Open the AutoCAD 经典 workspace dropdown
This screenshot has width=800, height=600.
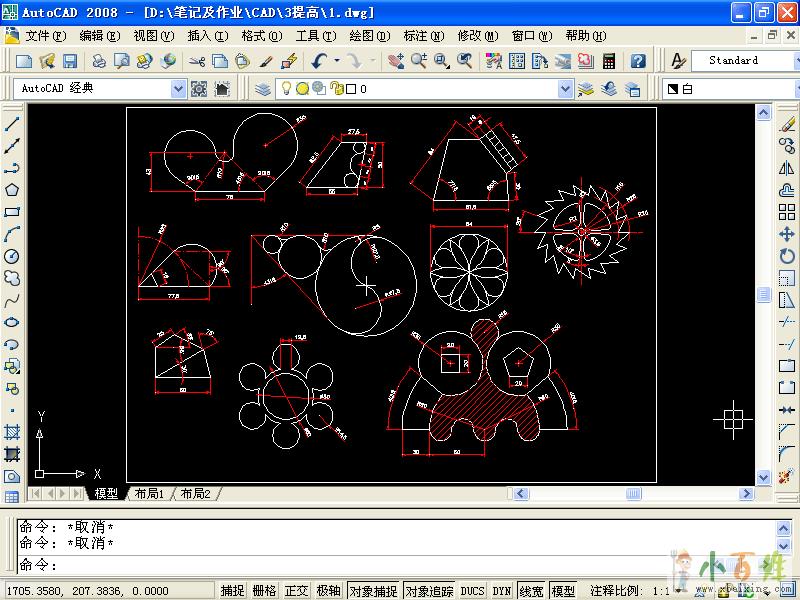pos(178,89)
